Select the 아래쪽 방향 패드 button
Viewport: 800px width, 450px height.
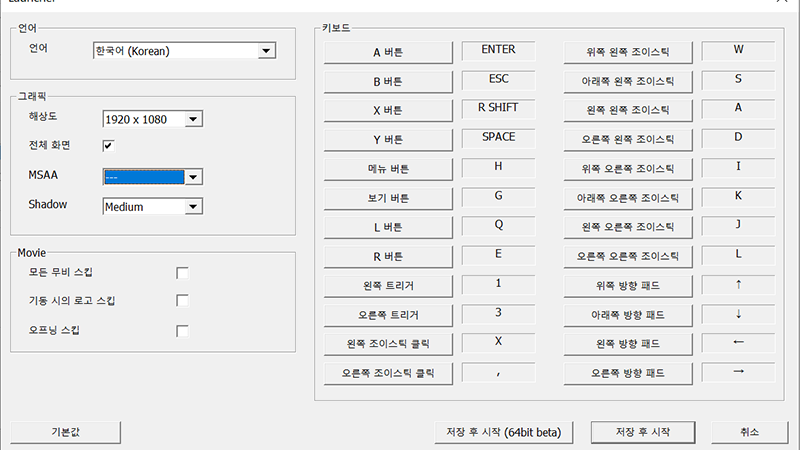(628, 315)
